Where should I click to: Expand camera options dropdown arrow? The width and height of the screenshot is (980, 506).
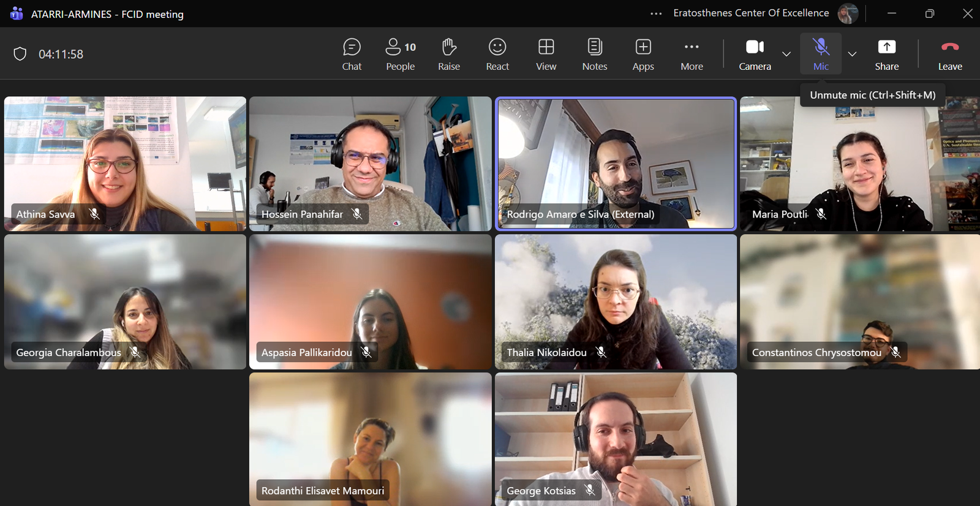pos(786,54)
